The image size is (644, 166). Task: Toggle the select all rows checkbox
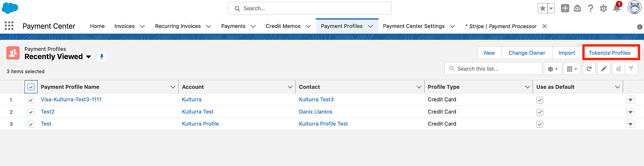(31, 87)
